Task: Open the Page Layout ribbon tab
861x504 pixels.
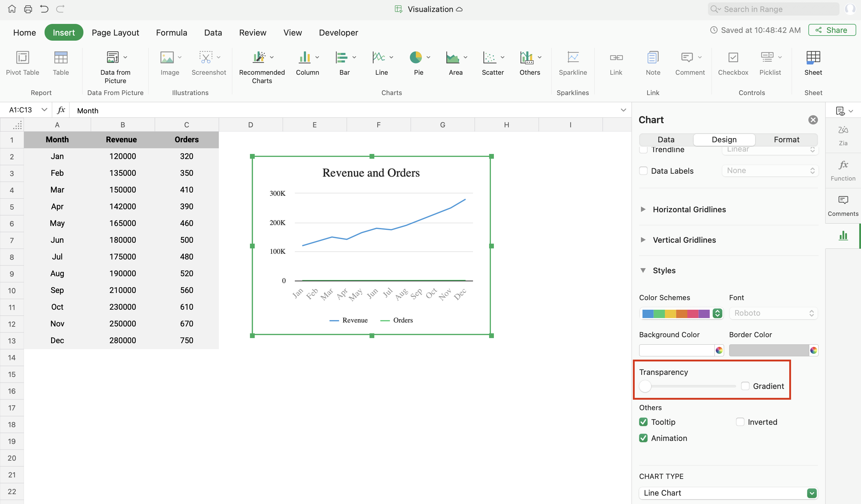Action: point(115,33)
